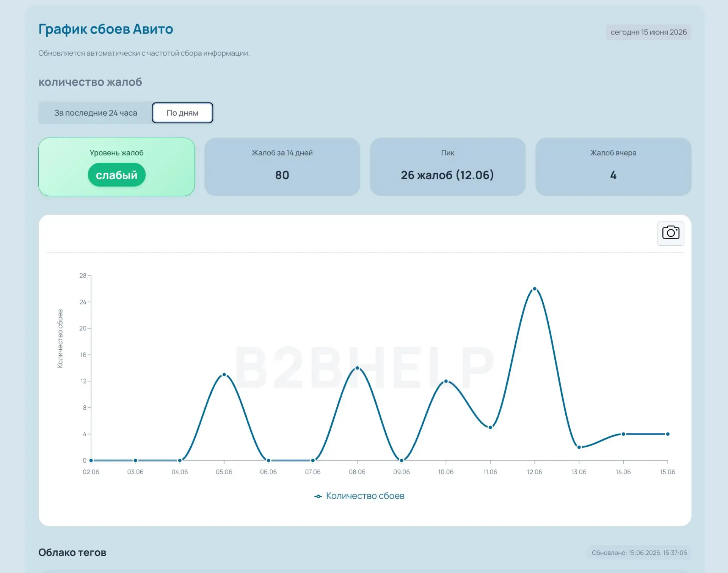Screen dimensions: 728x573
Task: Click the 'количество жалоб' subheading
Action: click(90, 82)
